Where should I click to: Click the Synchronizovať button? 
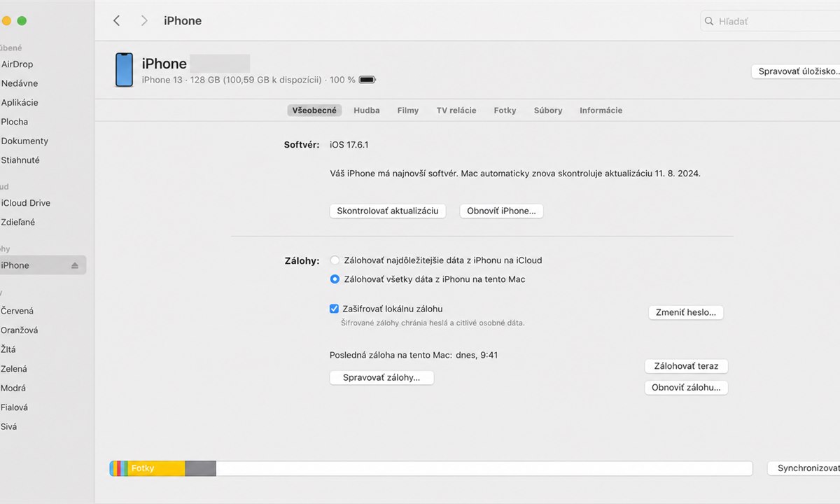pyautogui.click(x=804, y=468)
